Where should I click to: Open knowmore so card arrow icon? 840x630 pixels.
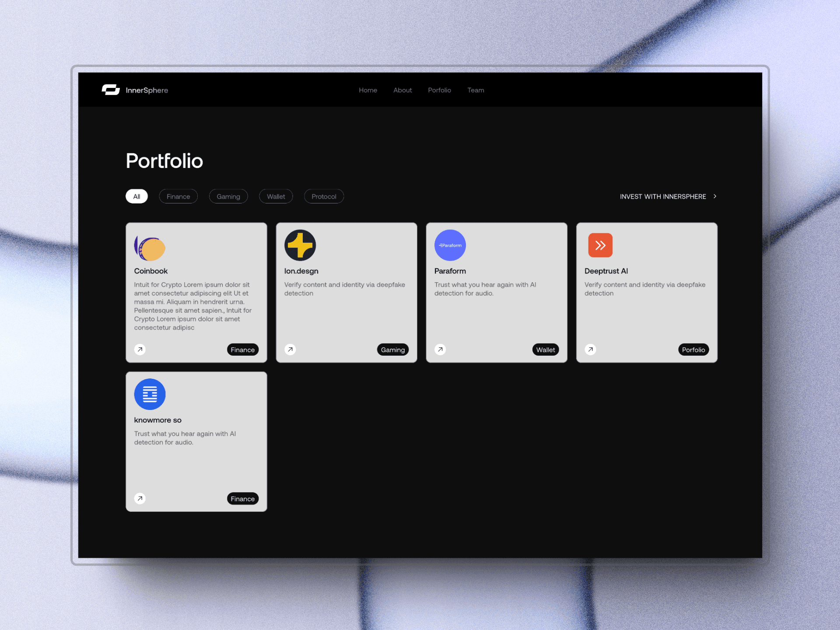140,498
